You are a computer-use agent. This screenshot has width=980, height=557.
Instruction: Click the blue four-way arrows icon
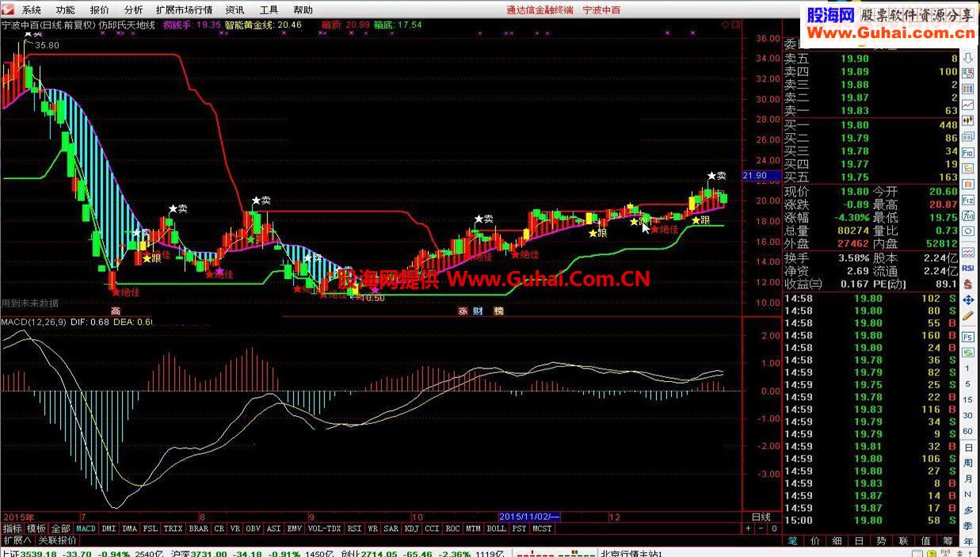968,300
